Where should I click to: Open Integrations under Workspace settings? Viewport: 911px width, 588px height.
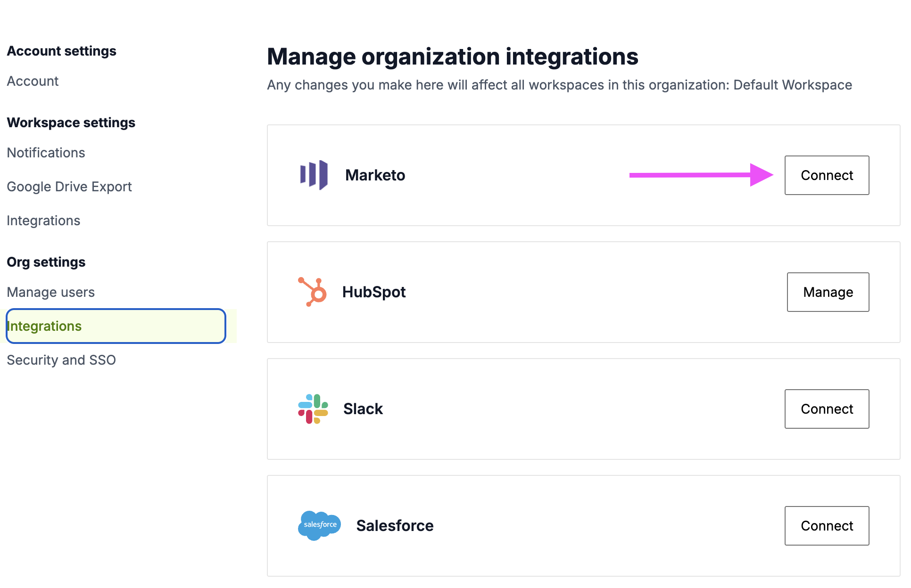coord(43,220)
